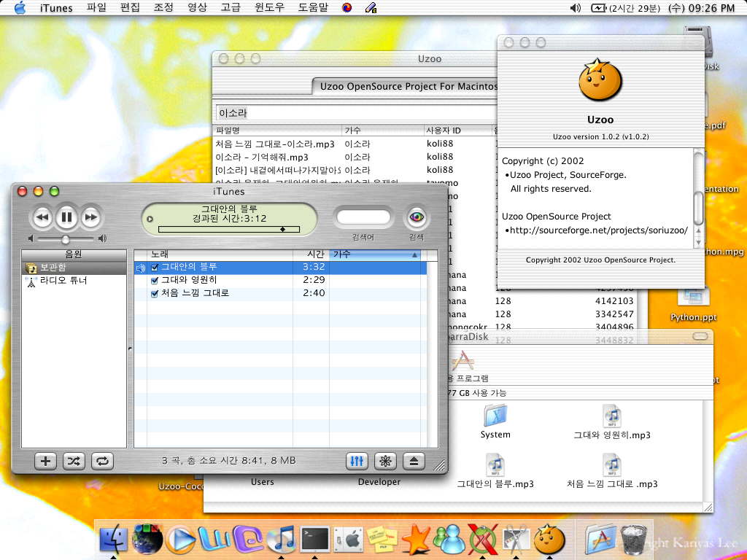Adjust the iTunes volume slider

point(66,239)
